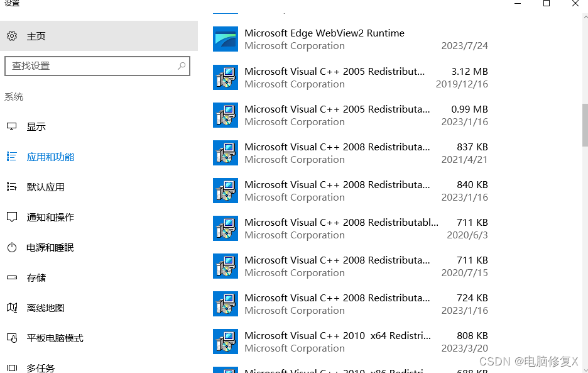This screenshot has height=373, width=588.
Task: Click the 离线地图 map icon
Action: pos(12,308)
